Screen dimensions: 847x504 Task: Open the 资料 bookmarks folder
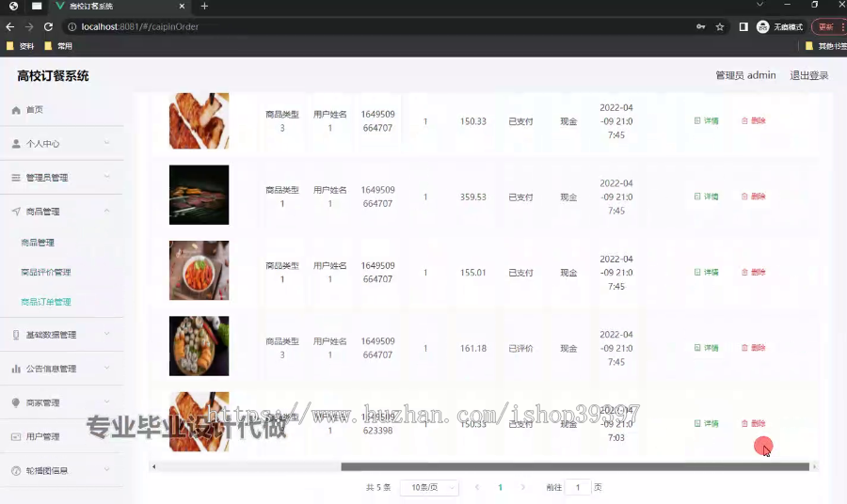20,46
